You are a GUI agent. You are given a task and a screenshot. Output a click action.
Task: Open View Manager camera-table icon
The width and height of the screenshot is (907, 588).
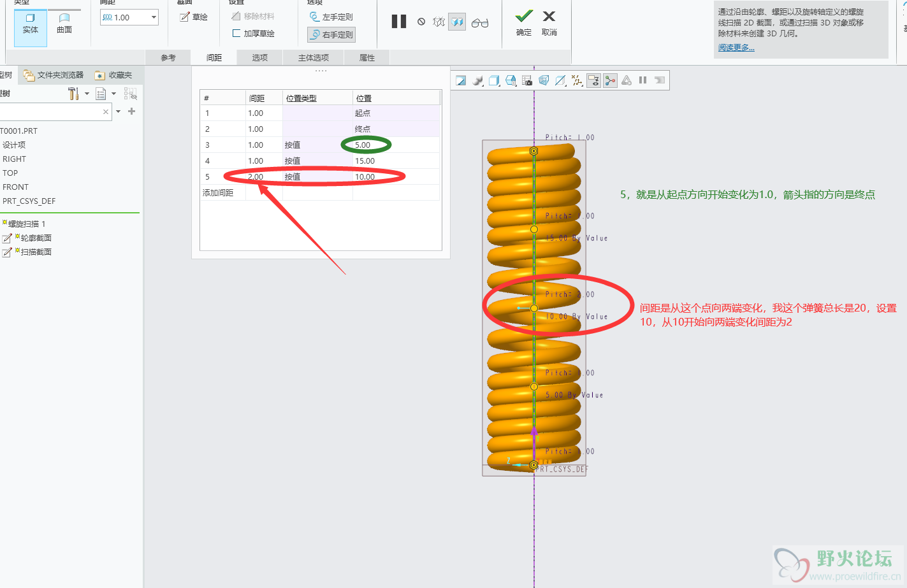[527, 80]
